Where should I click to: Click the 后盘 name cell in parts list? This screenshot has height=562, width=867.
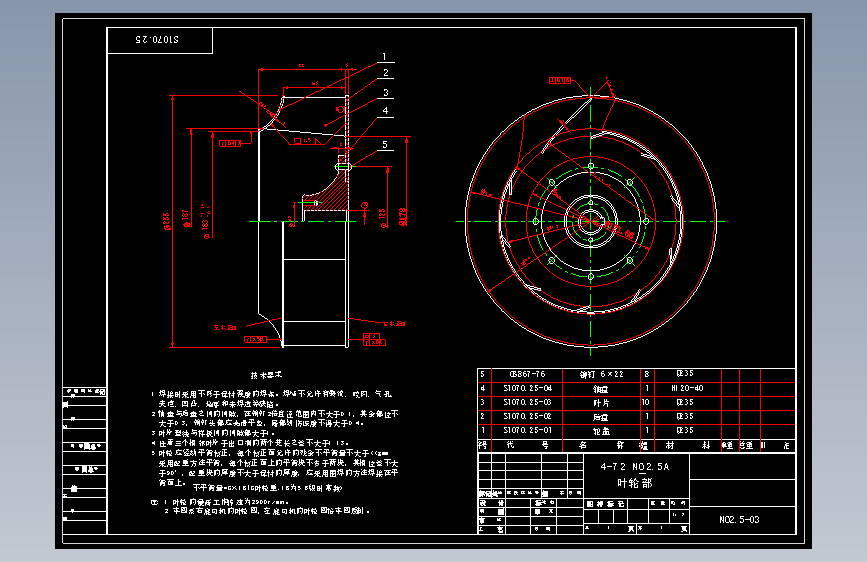(601, 417)
